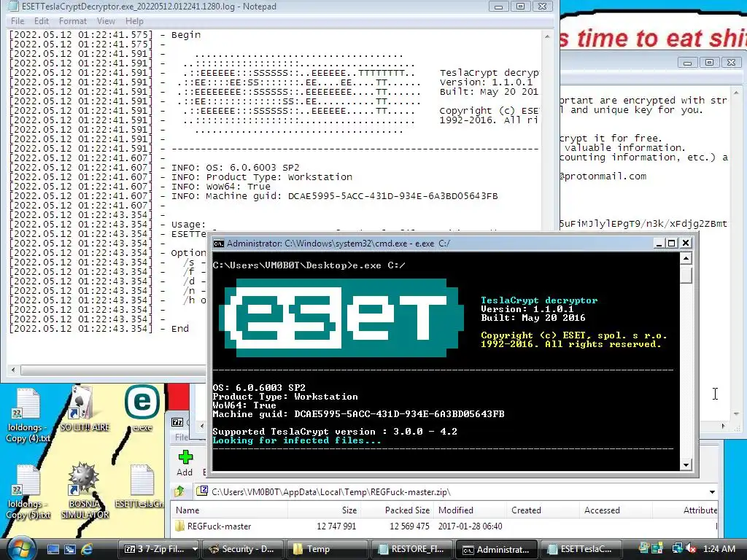Screen dimensions: 747x560
Task: Minimize the ransom note window behind Notepad
Action: [x=687, y=63]
